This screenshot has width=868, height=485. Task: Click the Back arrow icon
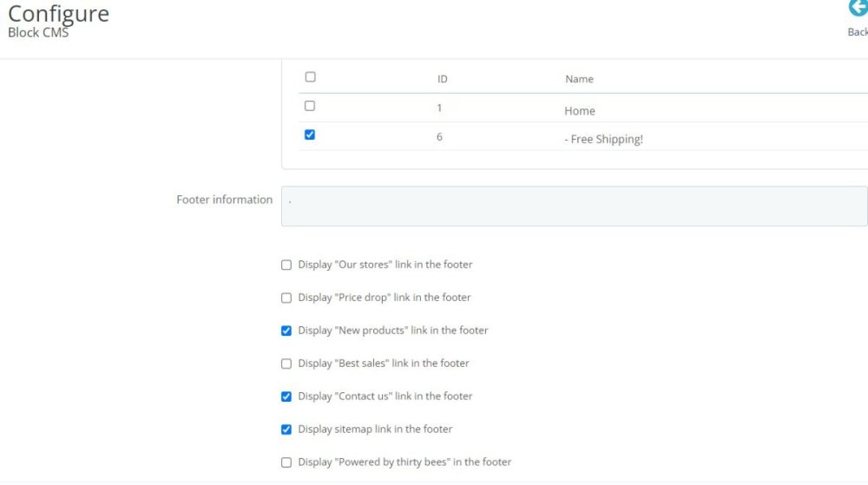point(858,9)
